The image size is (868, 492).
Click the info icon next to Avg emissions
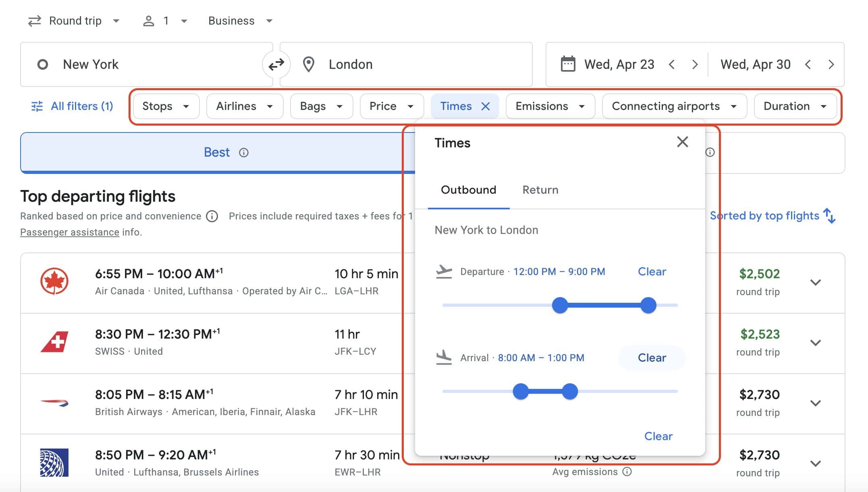[x=627, y=471]
